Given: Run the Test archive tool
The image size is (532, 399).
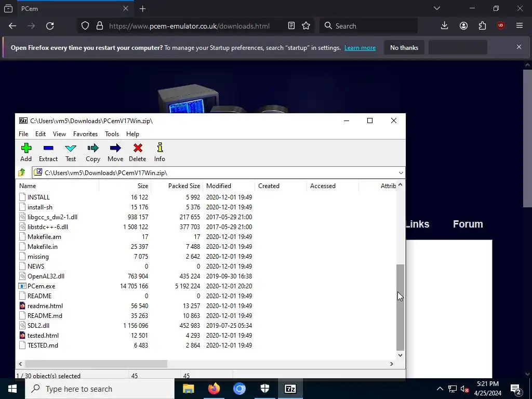Looking at the screenshot, I should (x=71, y=152).
